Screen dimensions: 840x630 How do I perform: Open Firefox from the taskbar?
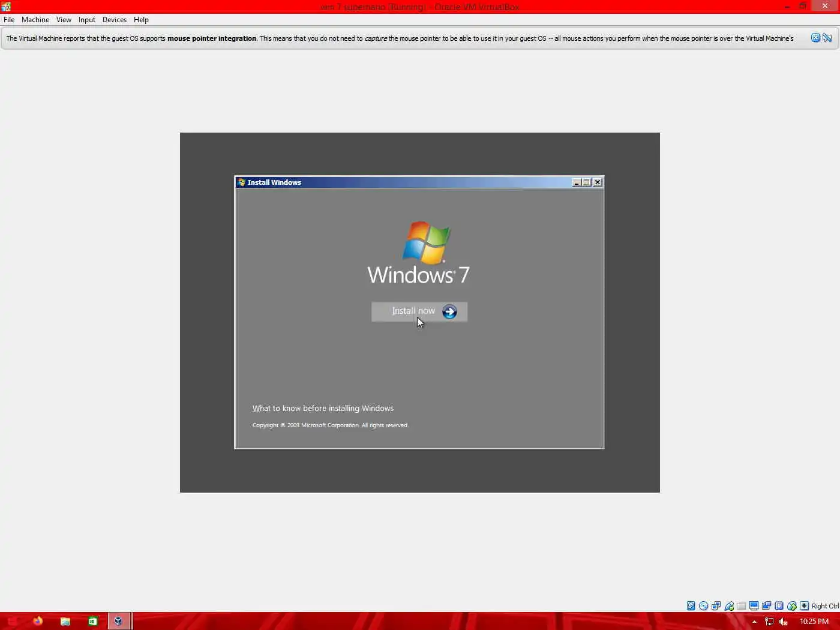tap(38, 621)
